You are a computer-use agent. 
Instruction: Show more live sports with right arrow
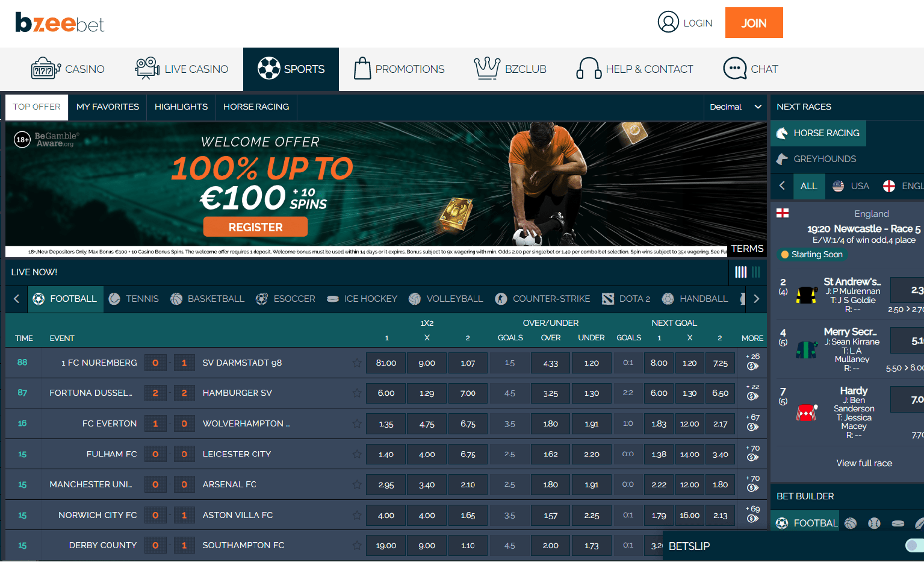coord(756,299)
